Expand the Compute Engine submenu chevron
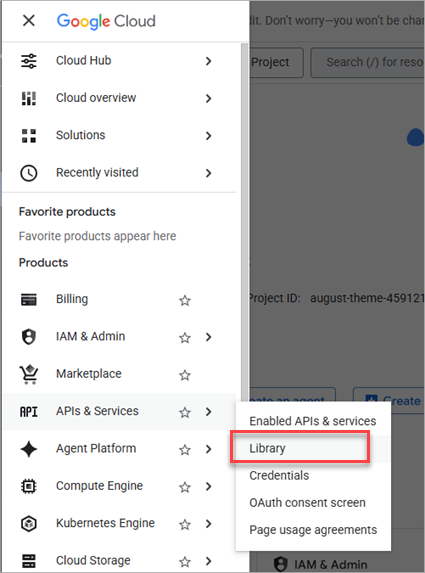 pos(208,486)
